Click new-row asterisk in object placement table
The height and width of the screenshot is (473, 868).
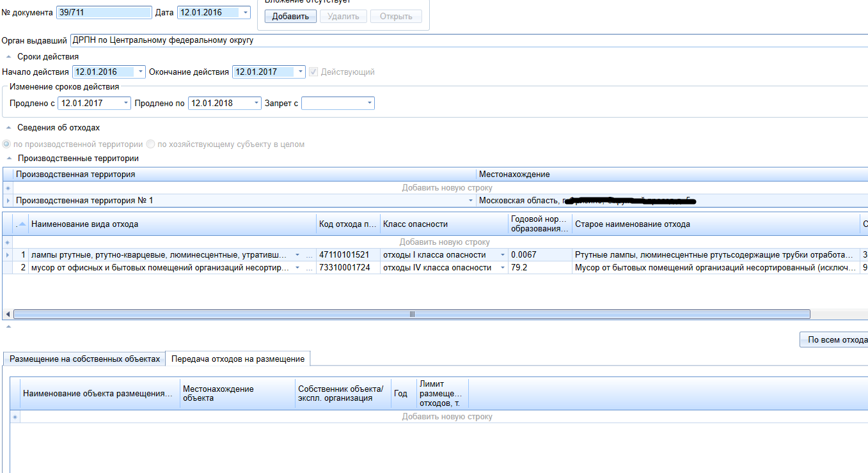(x=15, y=417)
